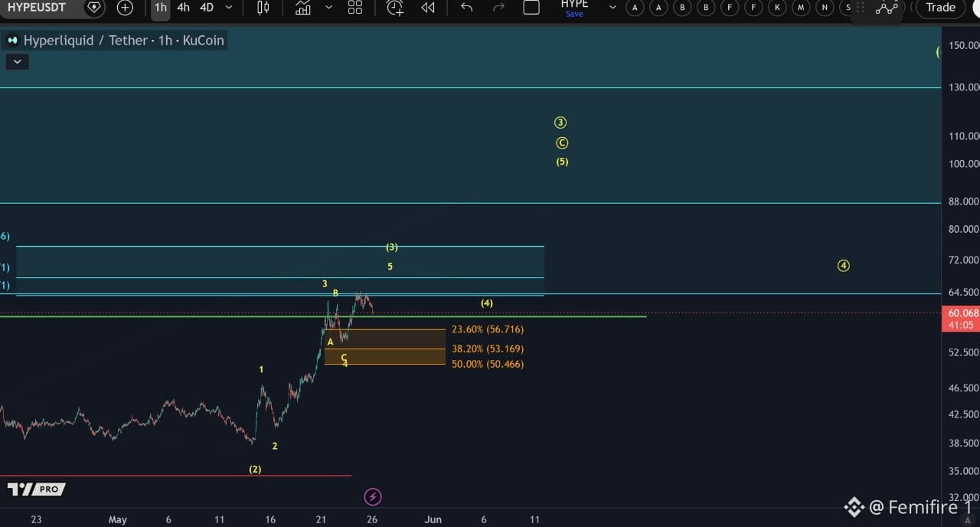Select the 23.60% (56.716) Fib label
Image resolution: width=980 pixels, height=527 pixels.
[x=487, y=329]
